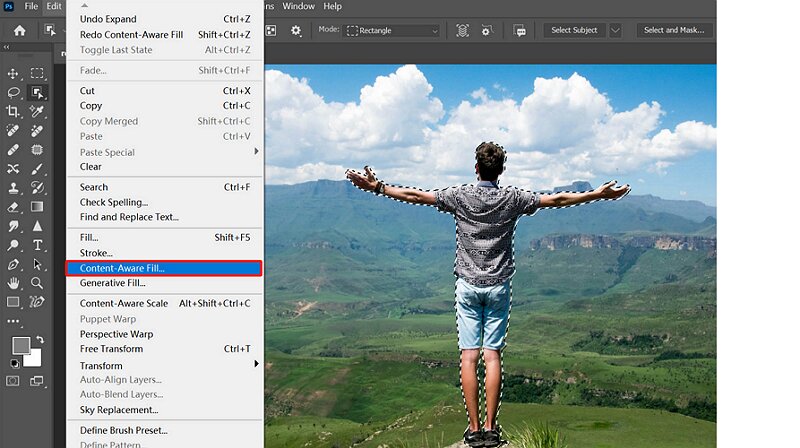800x448 pixels.
Task: Open the Mode Rectangle dropdown
Action: pos(394,30)
